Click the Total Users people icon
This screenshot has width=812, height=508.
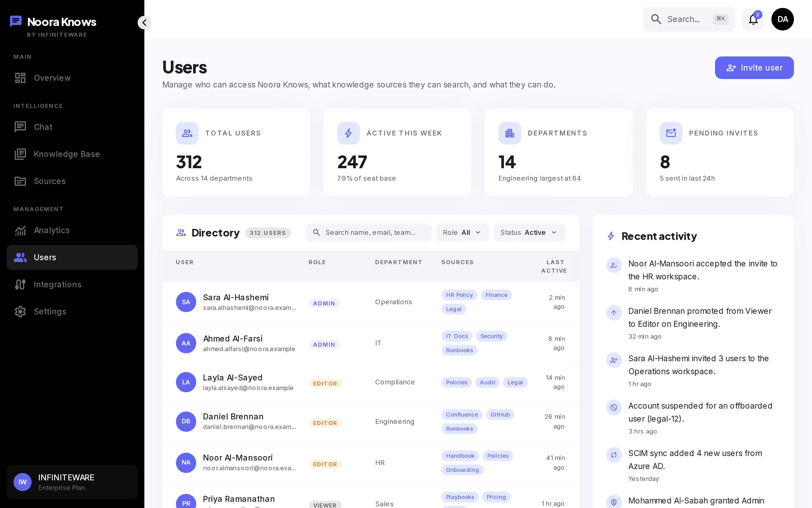[187, 133]
